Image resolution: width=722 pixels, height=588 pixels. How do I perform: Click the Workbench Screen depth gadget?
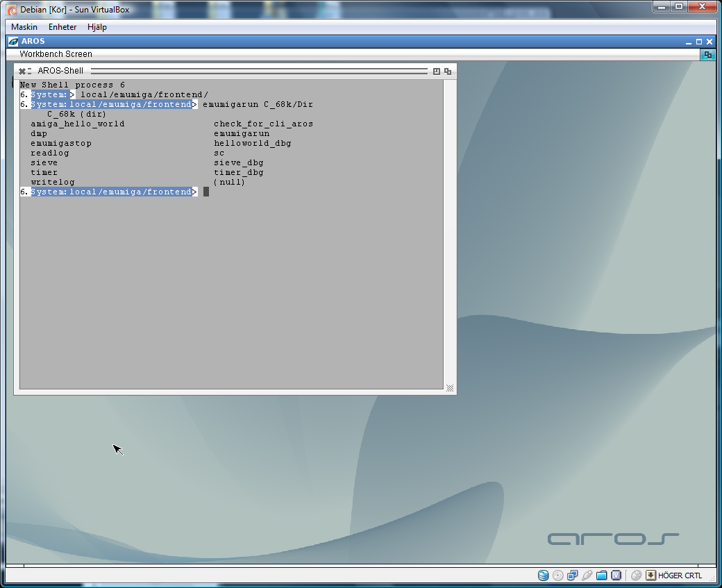(x=707, y=55)
